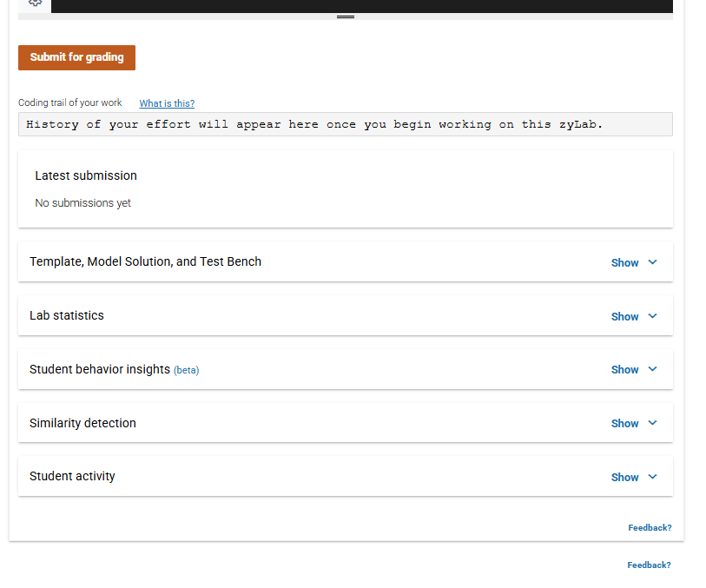
Task: Show the Similarity detection section
Action: click(624, 424)
